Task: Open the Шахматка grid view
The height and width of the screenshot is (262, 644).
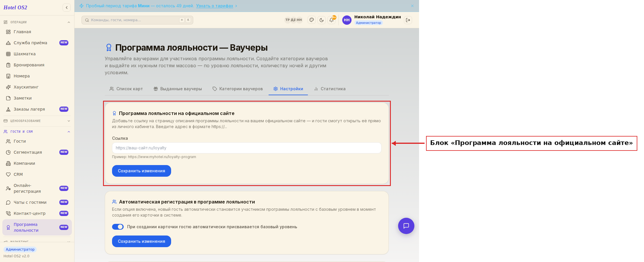Action: (37, 54)
